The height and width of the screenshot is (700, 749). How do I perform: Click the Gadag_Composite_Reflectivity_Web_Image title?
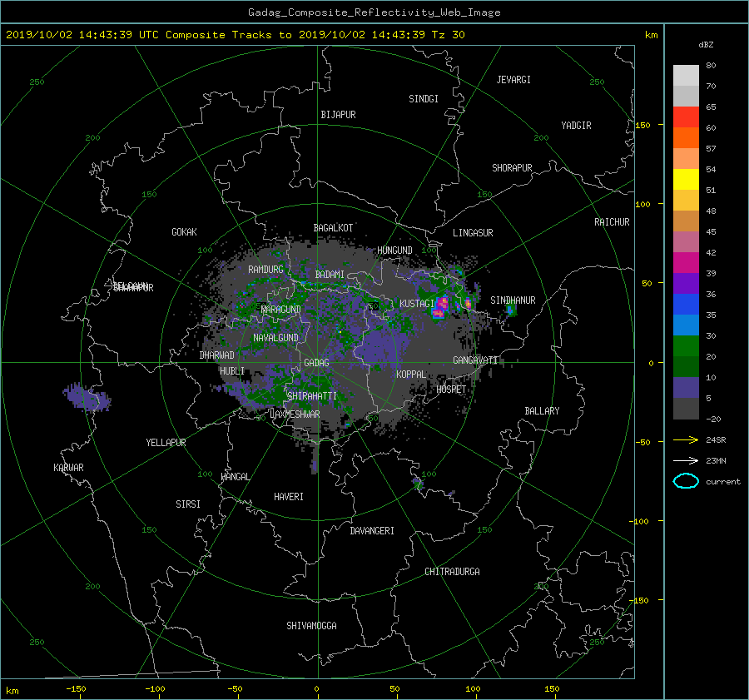click(x=374, y=12)
